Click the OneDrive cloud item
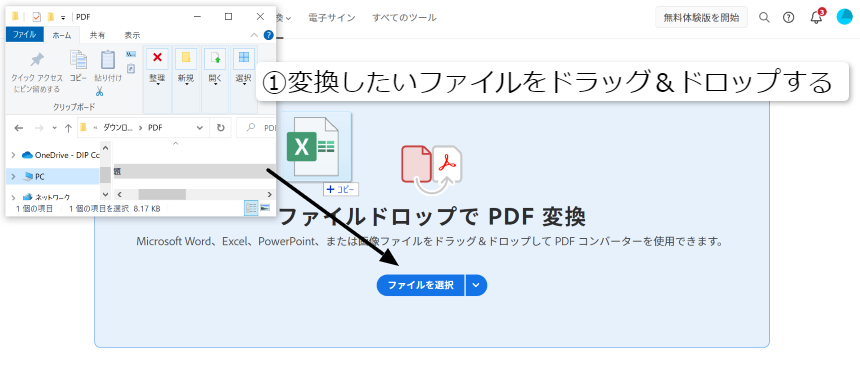Screen dimensions: 860x383 click(60, 155)
